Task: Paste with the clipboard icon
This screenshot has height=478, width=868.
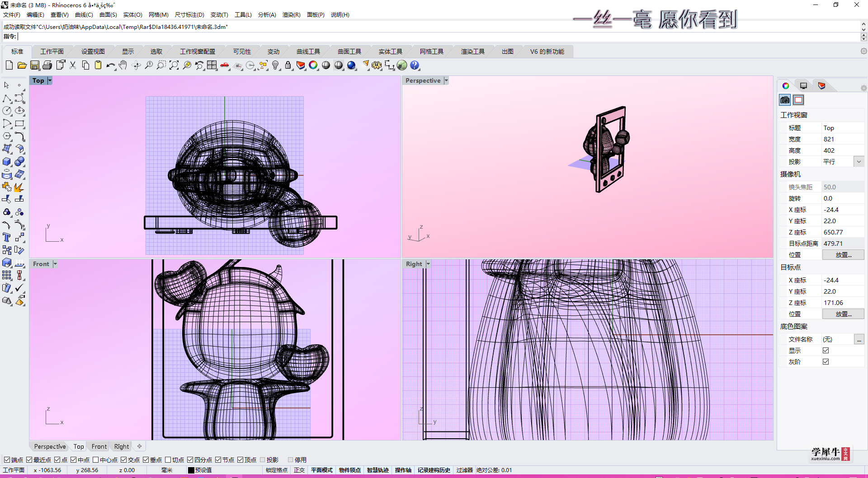Action: (98, 66)
